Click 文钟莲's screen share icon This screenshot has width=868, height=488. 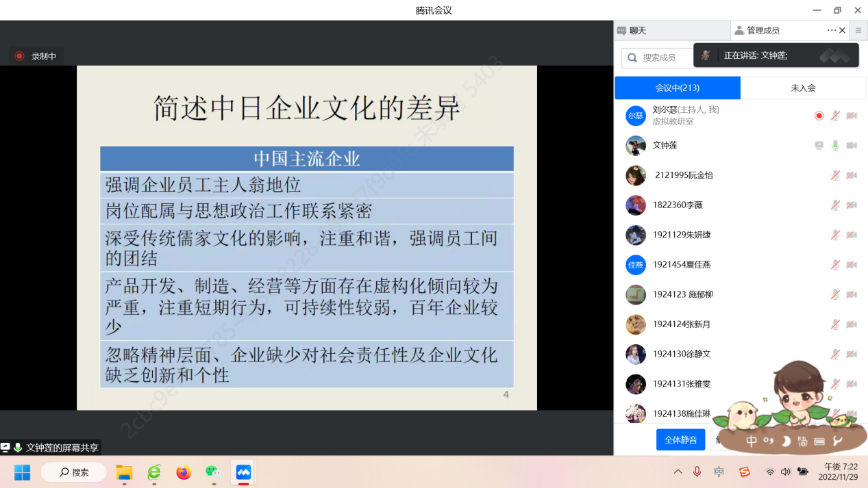point(819,145)
